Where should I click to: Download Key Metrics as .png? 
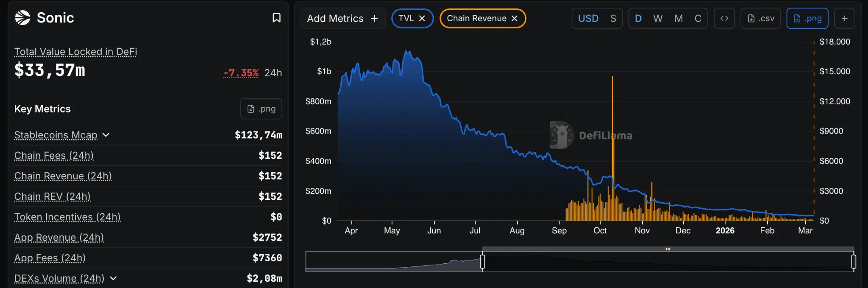point(261,109)
